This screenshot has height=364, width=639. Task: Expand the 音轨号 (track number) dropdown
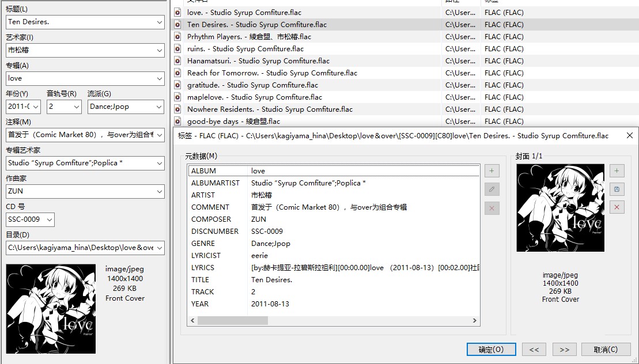click(x=76, y=107)
